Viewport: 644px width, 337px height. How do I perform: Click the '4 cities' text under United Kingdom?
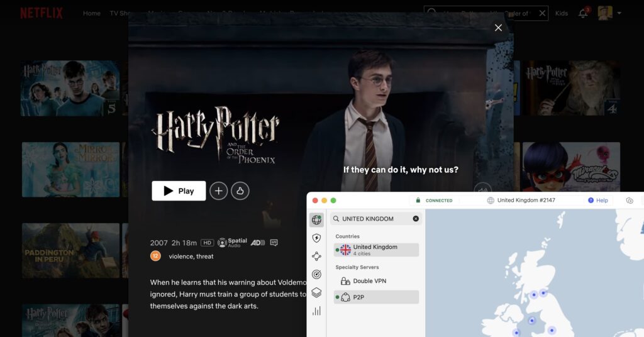coord(362,253)
